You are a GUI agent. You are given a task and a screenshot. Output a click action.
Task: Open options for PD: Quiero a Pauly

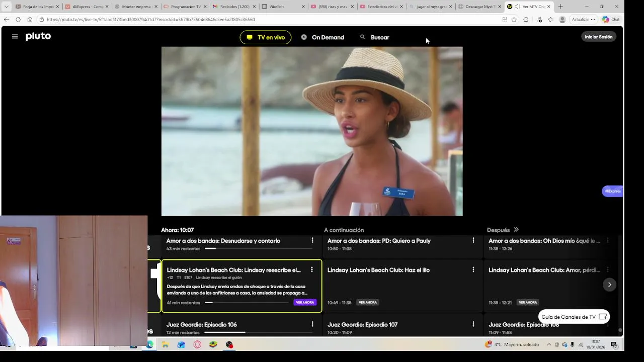[x=473, y=240]
